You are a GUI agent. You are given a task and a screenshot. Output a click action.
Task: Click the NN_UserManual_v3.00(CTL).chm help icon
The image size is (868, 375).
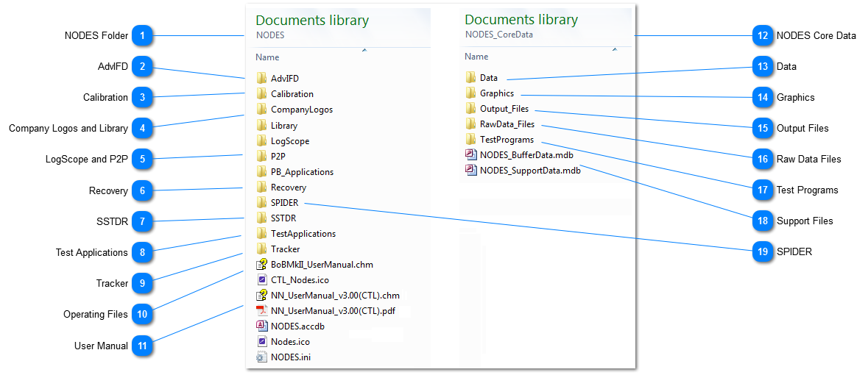[x=262, y=296]
